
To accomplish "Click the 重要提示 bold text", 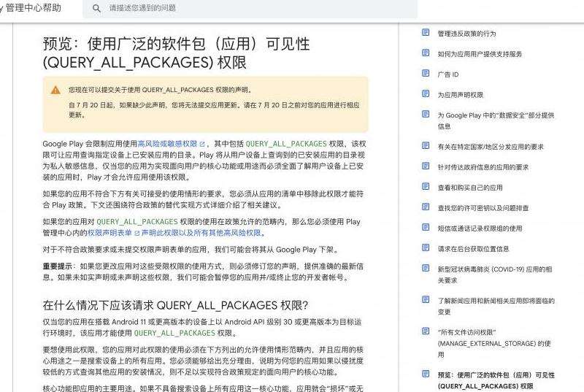I will tap(58, 266).
